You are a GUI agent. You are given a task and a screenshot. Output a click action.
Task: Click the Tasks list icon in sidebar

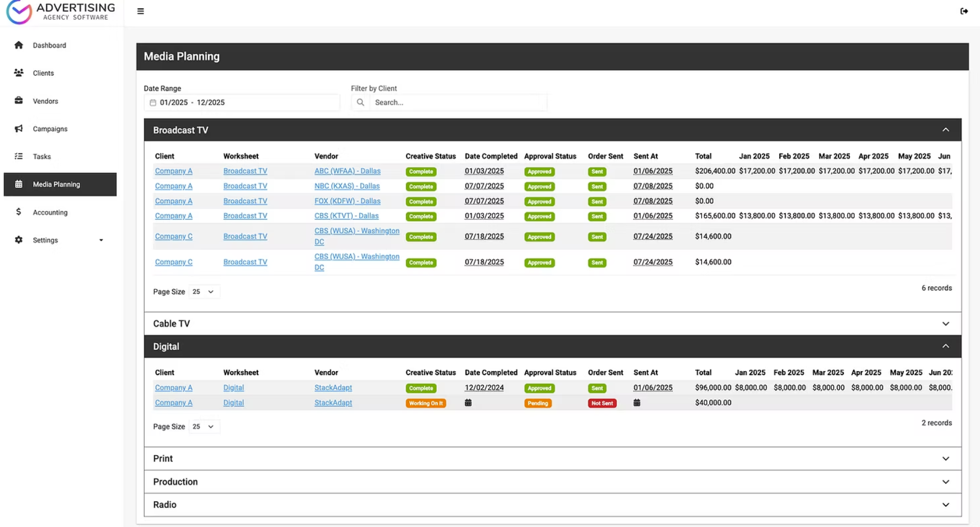tap(19, 156)
